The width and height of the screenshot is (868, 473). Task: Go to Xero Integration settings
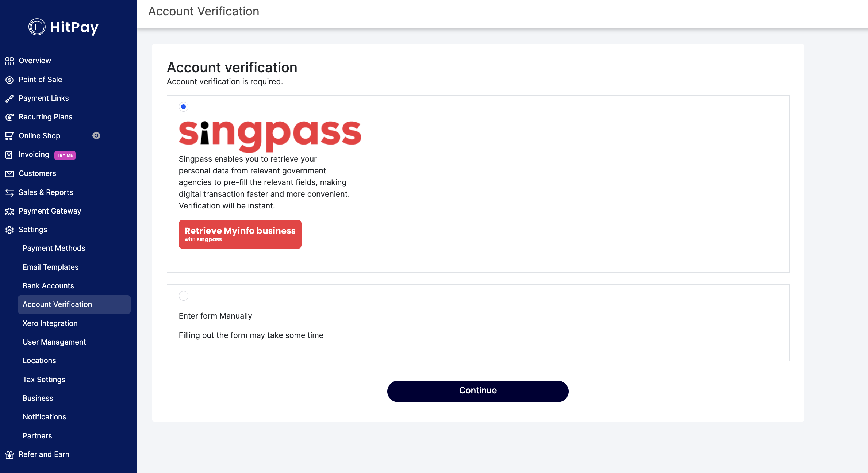50,323
